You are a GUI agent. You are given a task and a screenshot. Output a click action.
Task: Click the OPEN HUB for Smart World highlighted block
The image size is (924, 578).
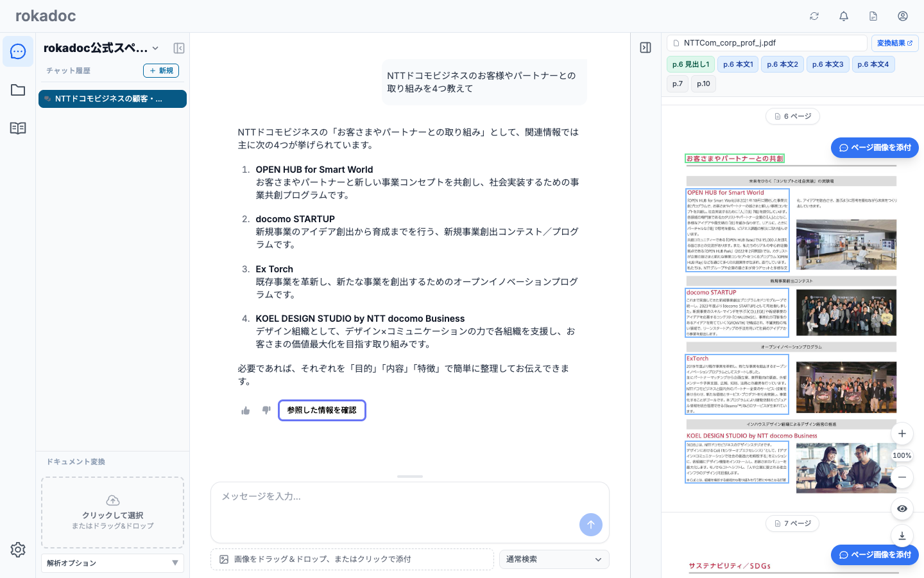pos(737,230)
